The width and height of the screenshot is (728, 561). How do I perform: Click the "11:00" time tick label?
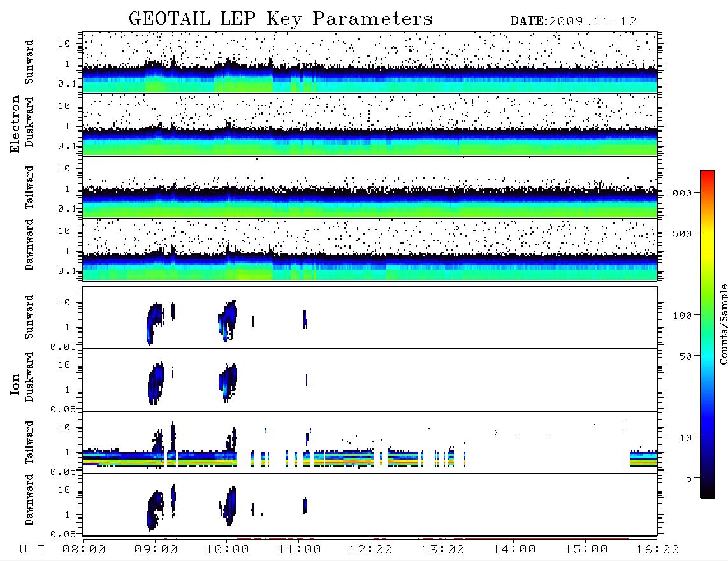pos(300,550)
